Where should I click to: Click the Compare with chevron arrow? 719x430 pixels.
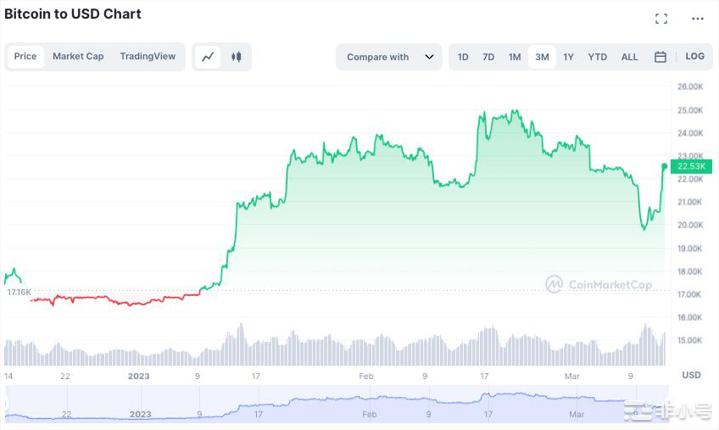(x=429, y=57)
